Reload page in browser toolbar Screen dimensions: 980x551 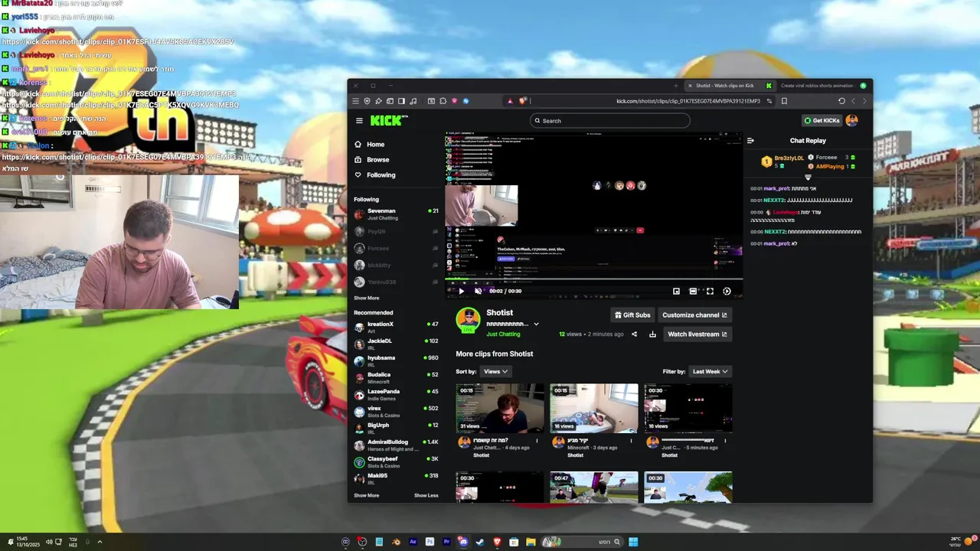pyautogui.click(x=841, y=101)
